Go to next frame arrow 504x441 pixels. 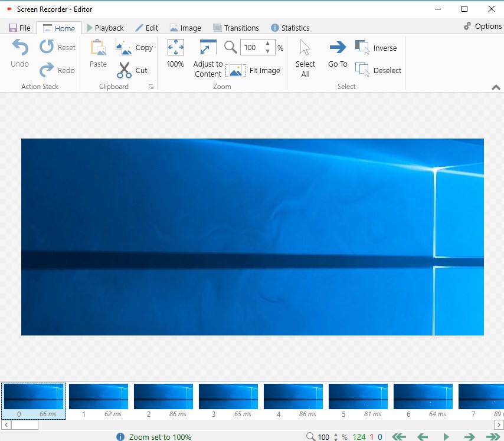pos(469,437)
